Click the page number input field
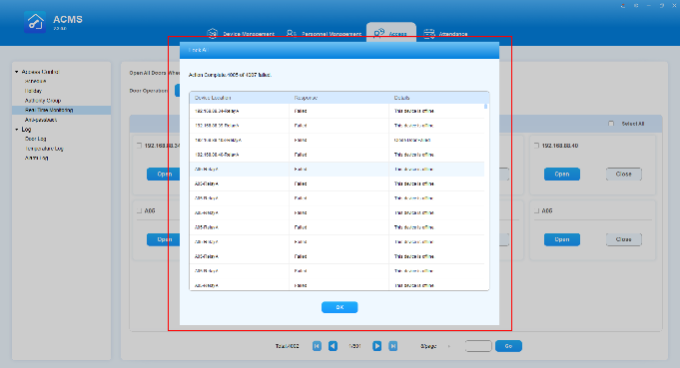 (x=478, y=346)
